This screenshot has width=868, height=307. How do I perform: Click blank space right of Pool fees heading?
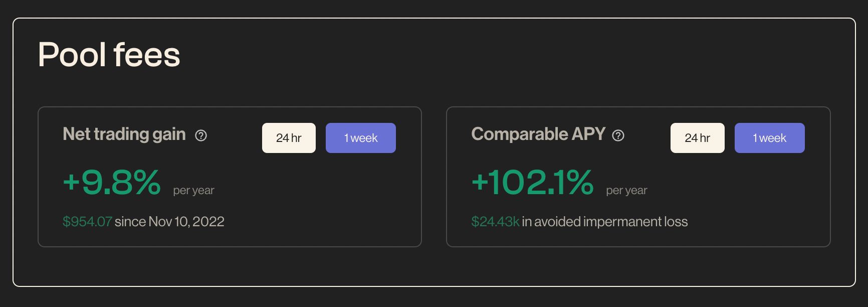[x=501, y=55]
